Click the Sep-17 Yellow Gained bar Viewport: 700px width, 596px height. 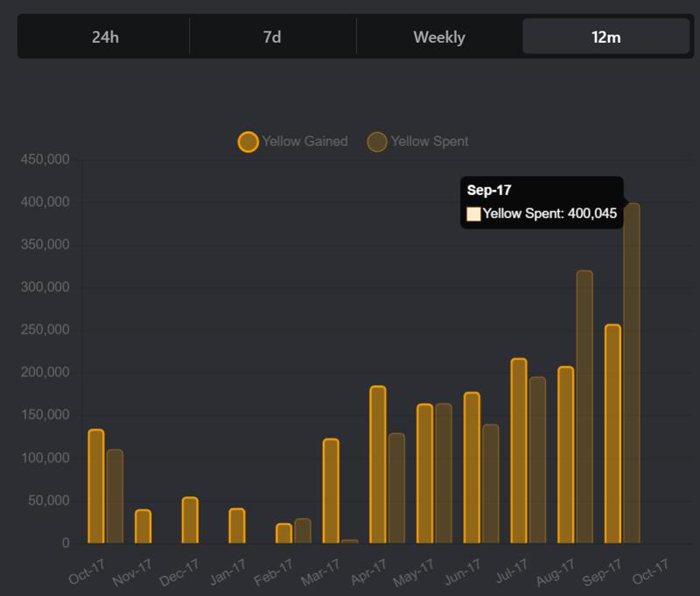(x=612, y=434)
